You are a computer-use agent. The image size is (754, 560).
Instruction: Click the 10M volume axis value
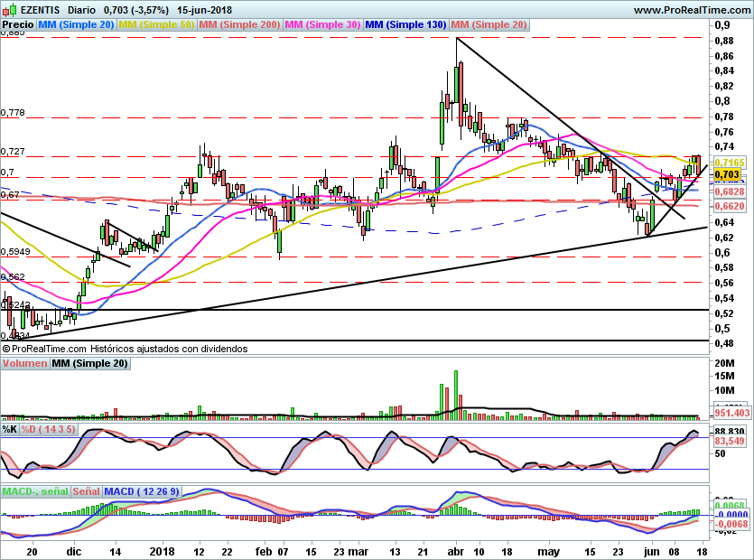coord(724,390)
